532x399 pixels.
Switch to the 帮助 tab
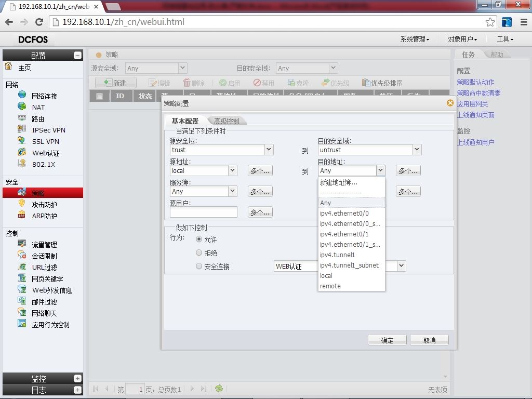click(497, 55)
